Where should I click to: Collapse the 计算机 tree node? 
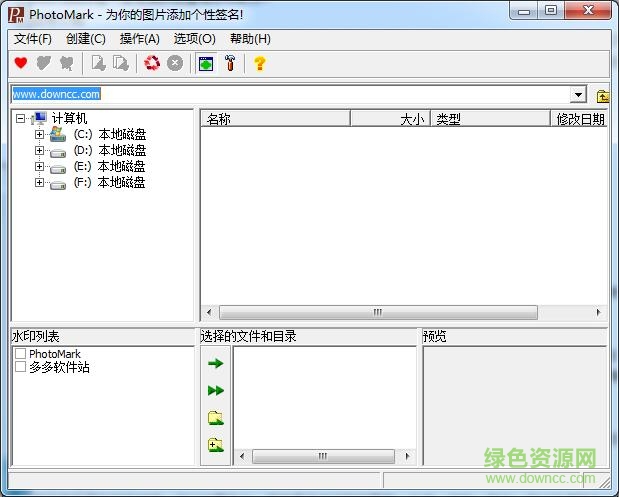pos(21,118)
